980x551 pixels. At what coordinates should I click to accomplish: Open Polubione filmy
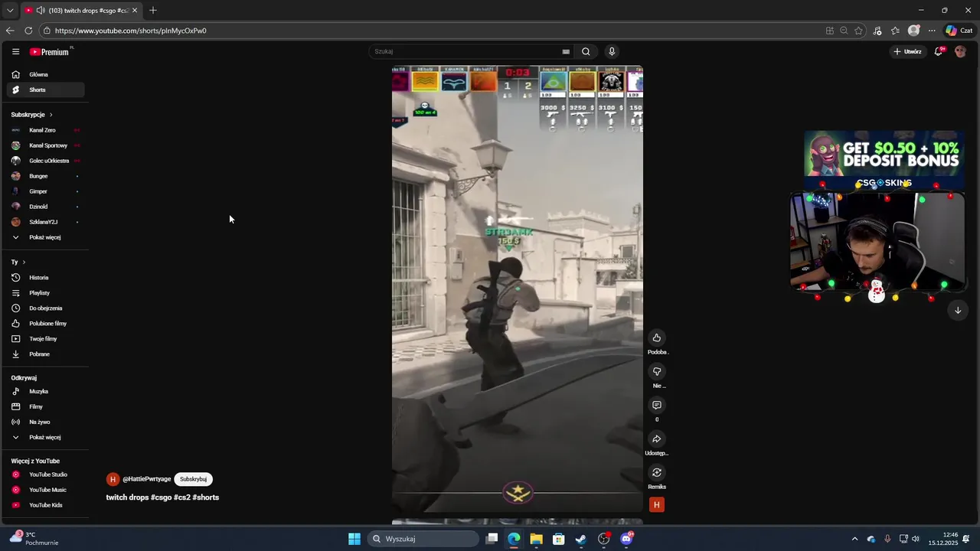click(x=46, y=323)
